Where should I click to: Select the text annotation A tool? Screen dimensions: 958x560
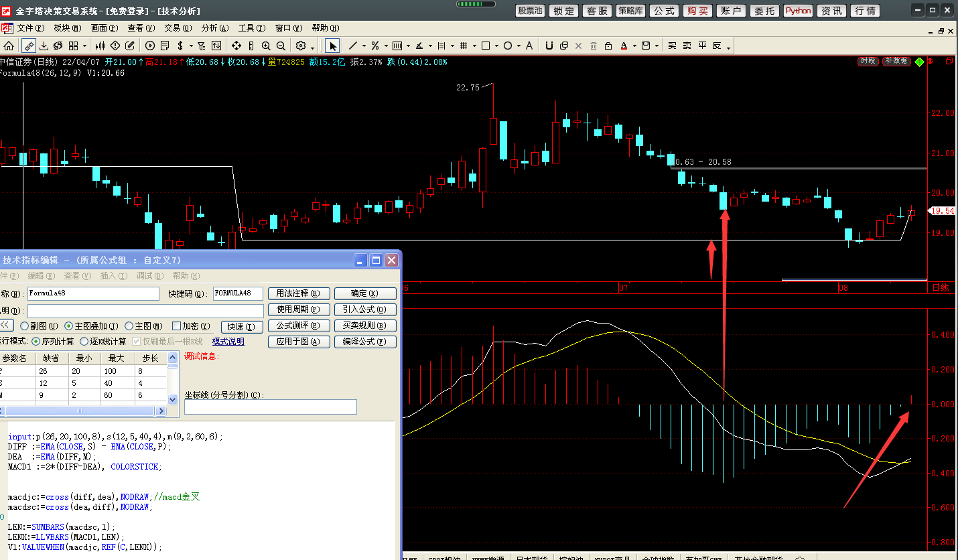529,46
